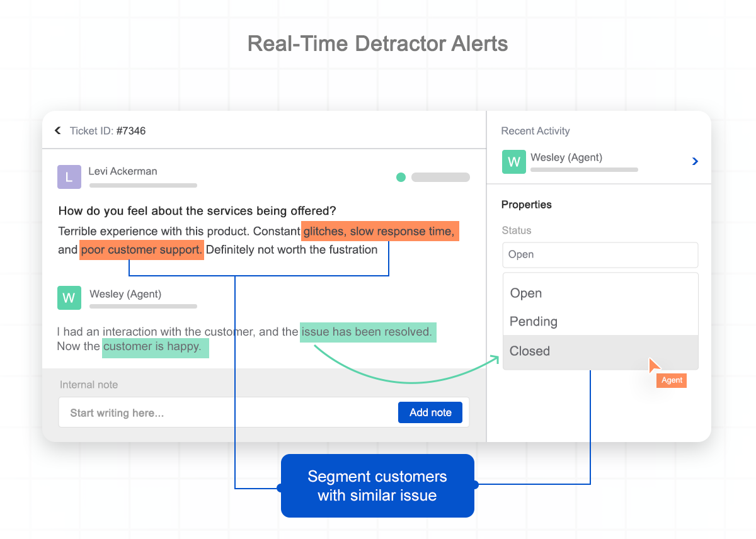Collapse the ticket view using the left chevron
This screenshot has width=756, height=539.
click(x=57, y=130)
